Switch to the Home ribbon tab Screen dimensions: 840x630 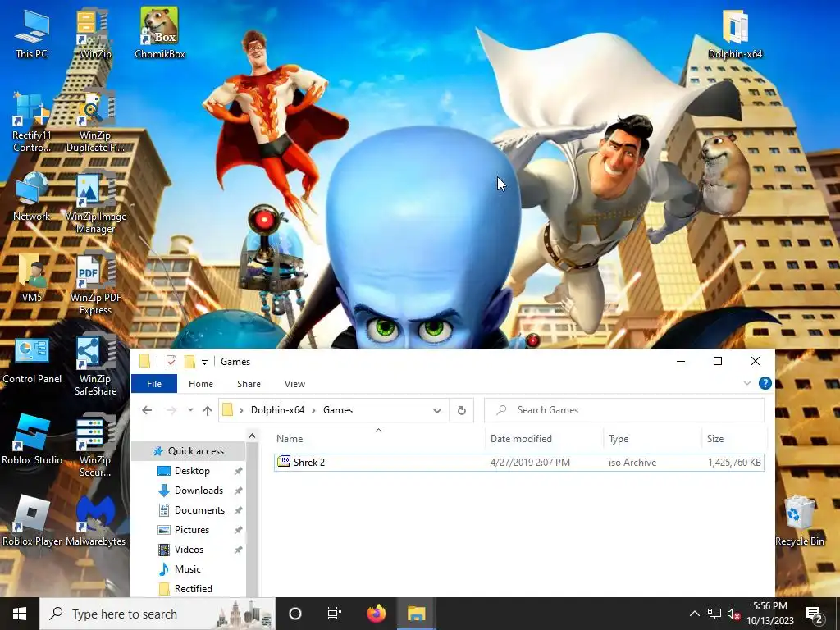coord(201,384)
